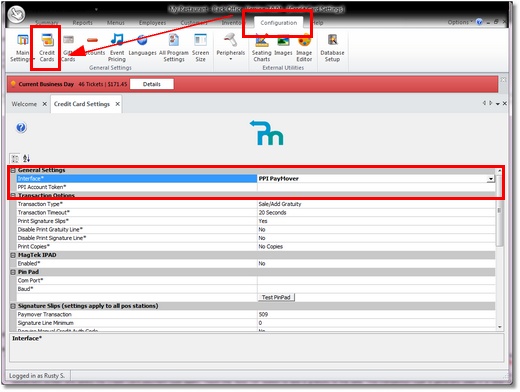Select the Disable Print Gratuity Line row

(256, 230)
